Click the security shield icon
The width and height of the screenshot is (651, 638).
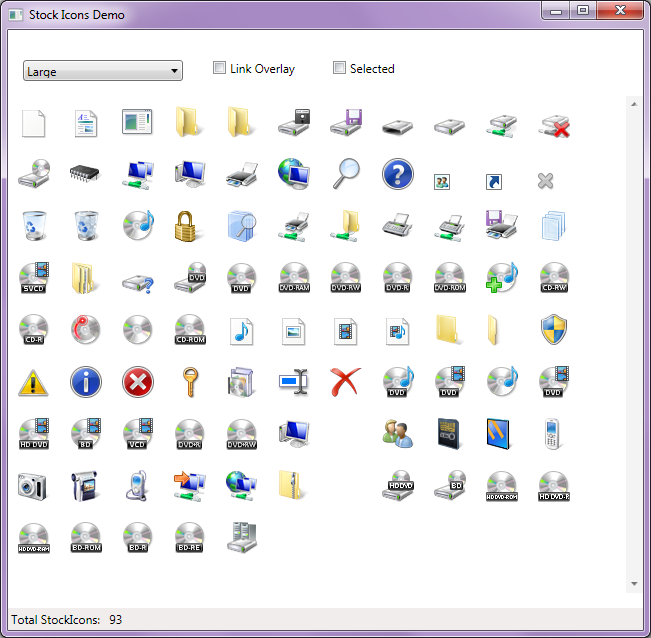[553, 330]
